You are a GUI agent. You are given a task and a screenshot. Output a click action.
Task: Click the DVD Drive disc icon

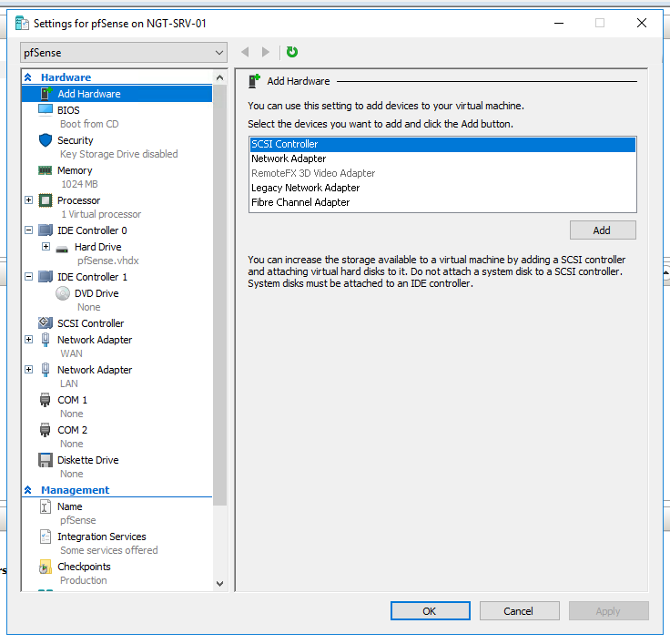(x=62, y=293)
